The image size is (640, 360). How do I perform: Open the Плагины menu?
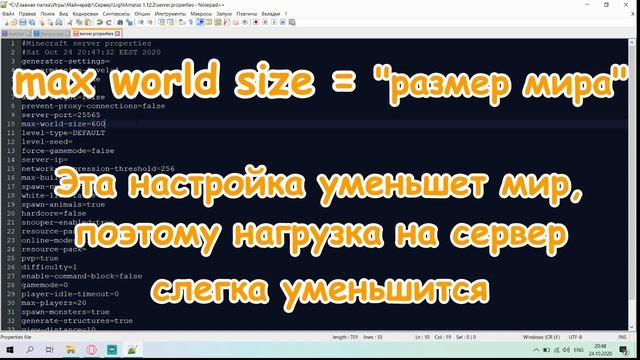[x=247, y=13]
